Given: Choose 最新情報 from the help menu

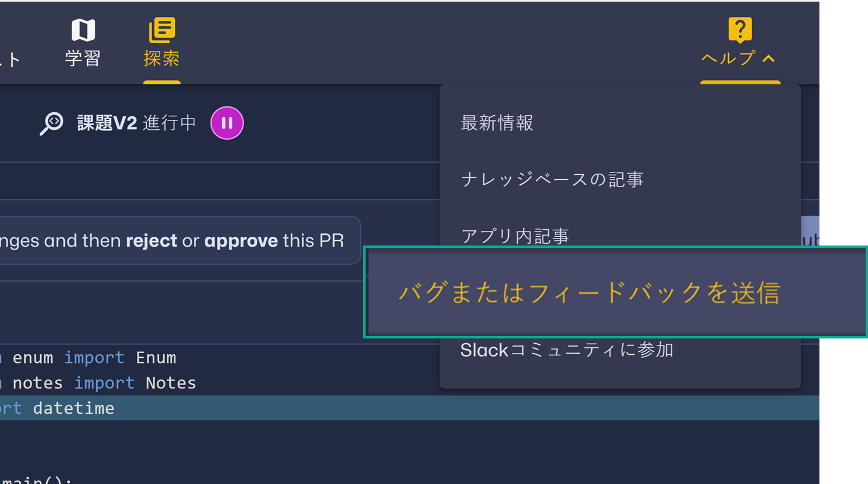Looking at the screenshot, I should tap(497, 123).
